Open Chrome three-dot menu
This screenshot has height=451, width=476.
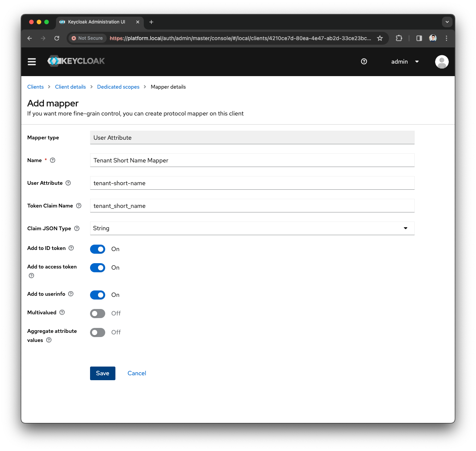click(x=446, y=38)
